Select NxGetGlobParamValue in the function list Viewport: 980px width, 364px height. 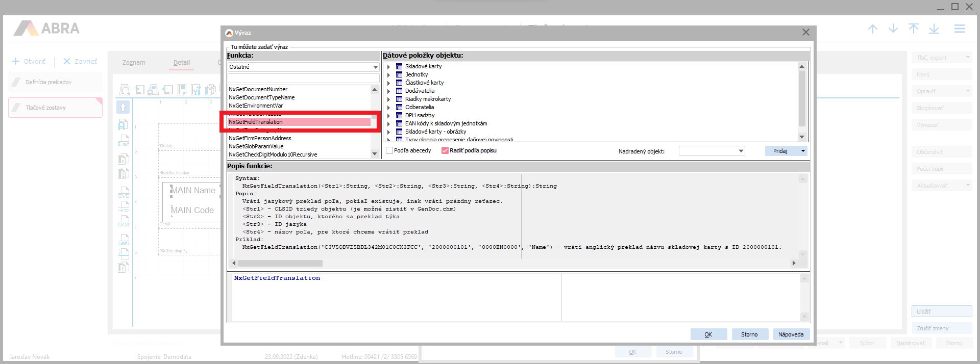coord(256,146)
